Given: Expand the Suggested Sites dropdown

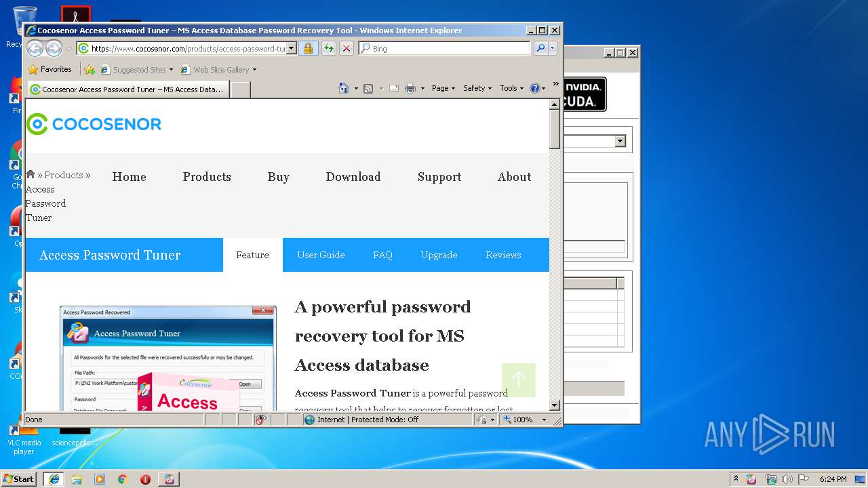Looking at the screenshot, I should 171,70.
